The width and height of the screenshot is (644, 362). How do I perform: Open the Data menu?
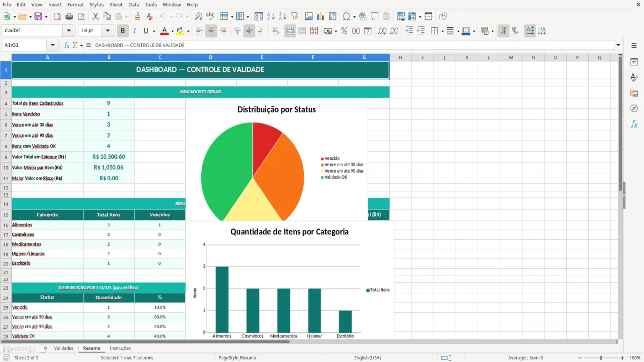(134, 4)
